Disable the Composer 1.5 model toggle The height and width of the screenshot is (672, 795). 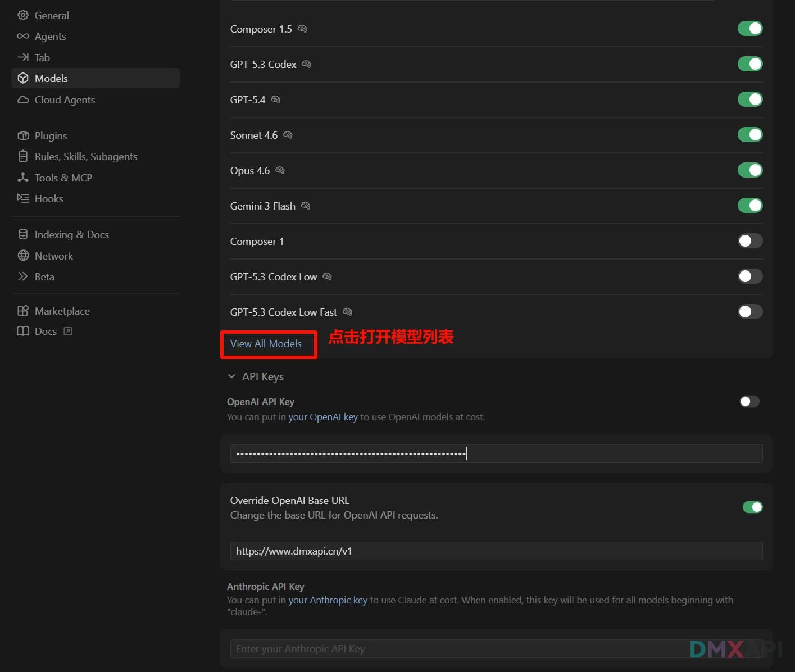[x=749, y=29]
